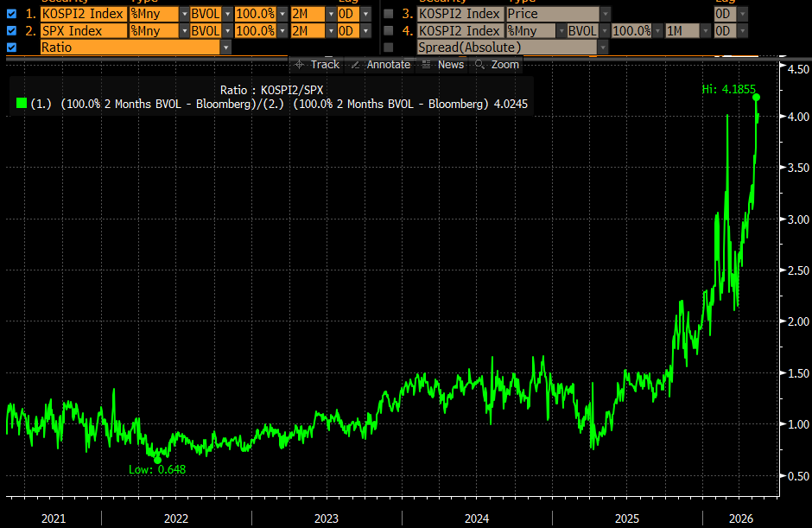Click the green legend square for series (1.)

click(22, 103)
